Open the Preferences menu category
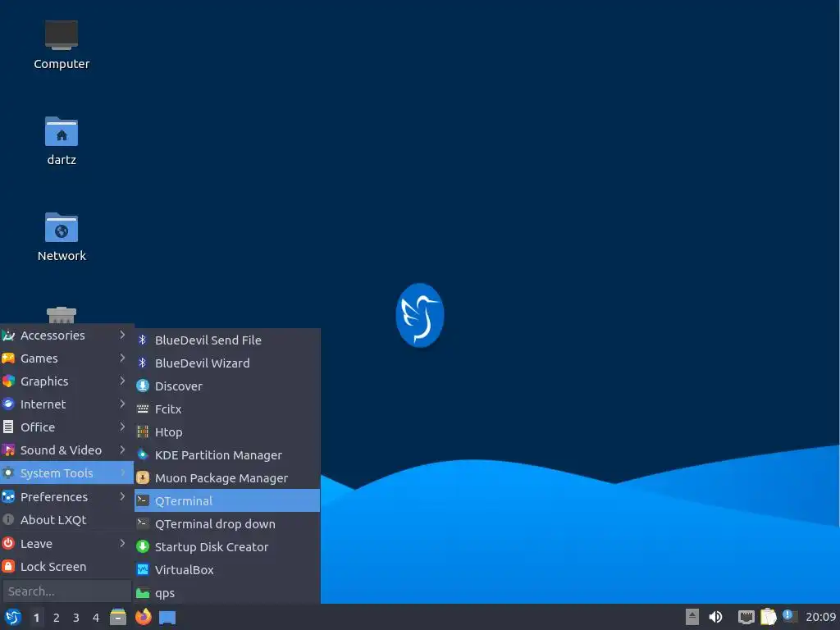This screenshot has width=840, height=630. (66, 496)
